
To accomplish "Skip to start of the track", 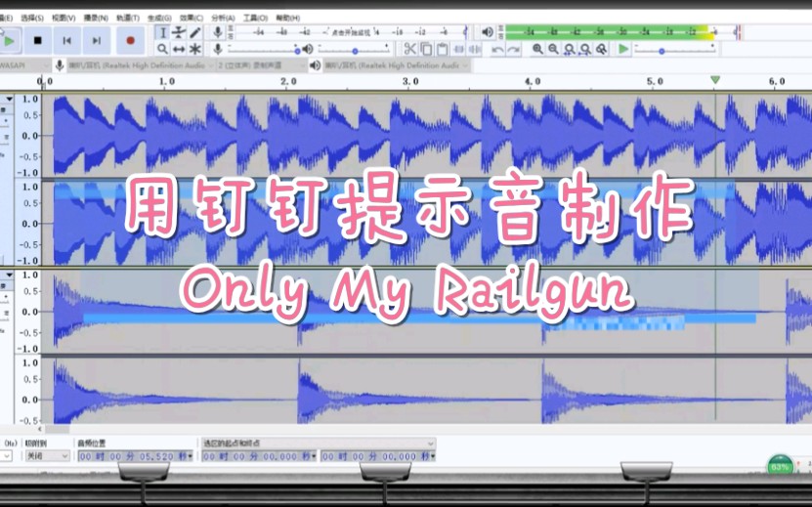I will tap(66, 40).
